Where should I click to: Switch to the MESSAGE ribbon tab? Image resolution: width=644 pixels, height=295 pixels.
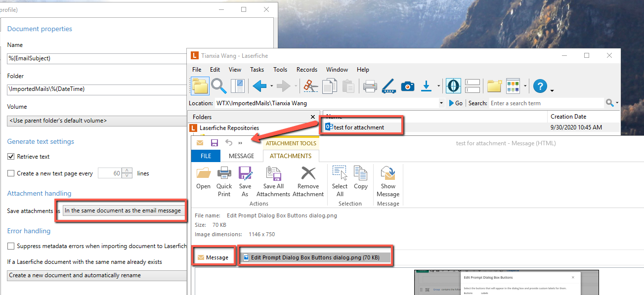[x=241, y=156]
